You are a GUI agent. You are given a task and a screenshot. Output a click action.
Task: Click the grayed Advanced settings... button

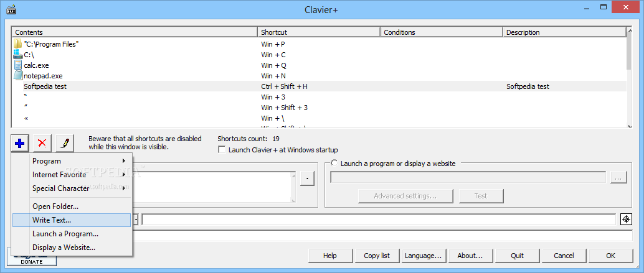(x=405, y=196)
